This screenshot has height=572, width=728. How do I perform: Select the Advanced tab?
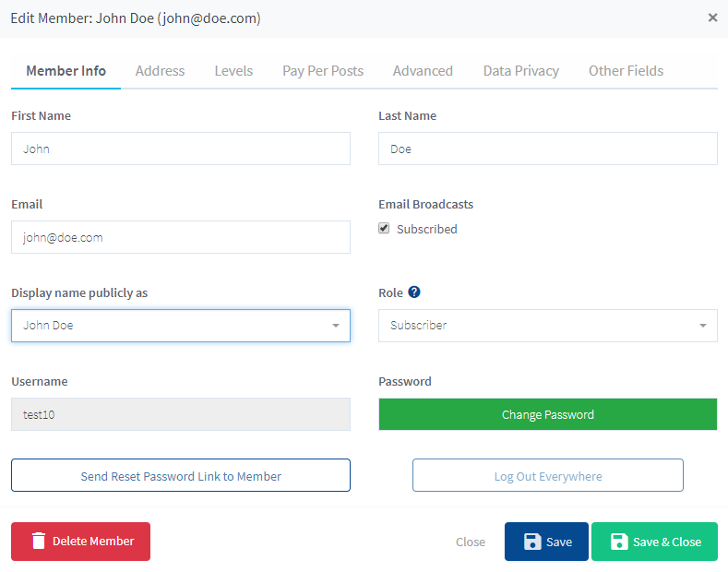click(423, 70)
